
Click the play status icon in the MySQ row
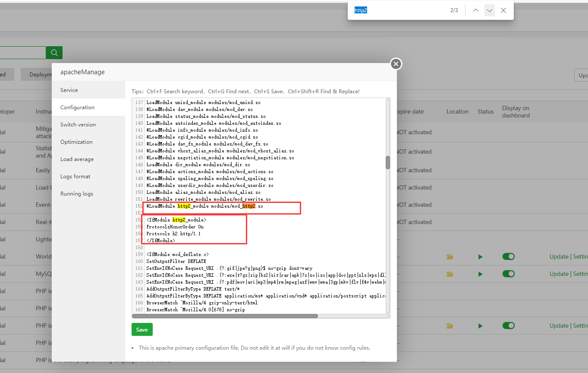[x=481, y=274]
